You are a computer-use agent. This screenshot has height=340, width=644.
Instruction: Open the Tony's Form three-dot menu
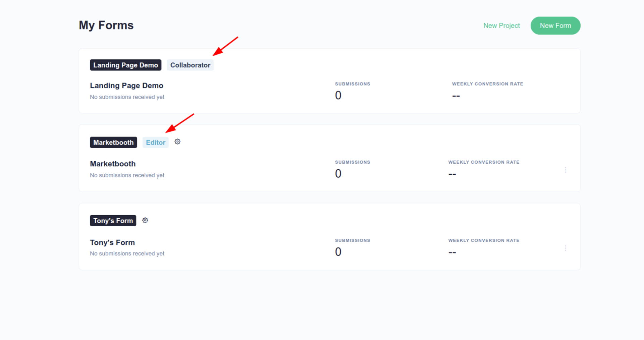[x=565, y=248]
